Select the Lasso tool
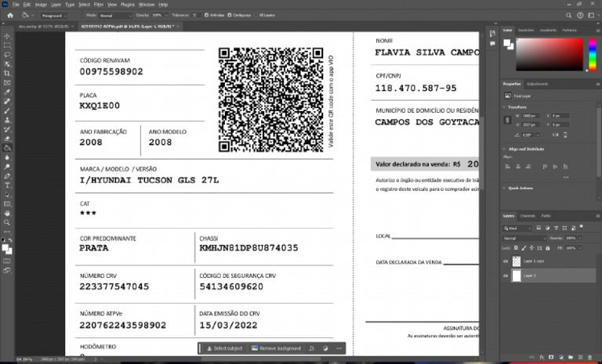The width and height of the screenshot is (602, 364). point(7,55)
